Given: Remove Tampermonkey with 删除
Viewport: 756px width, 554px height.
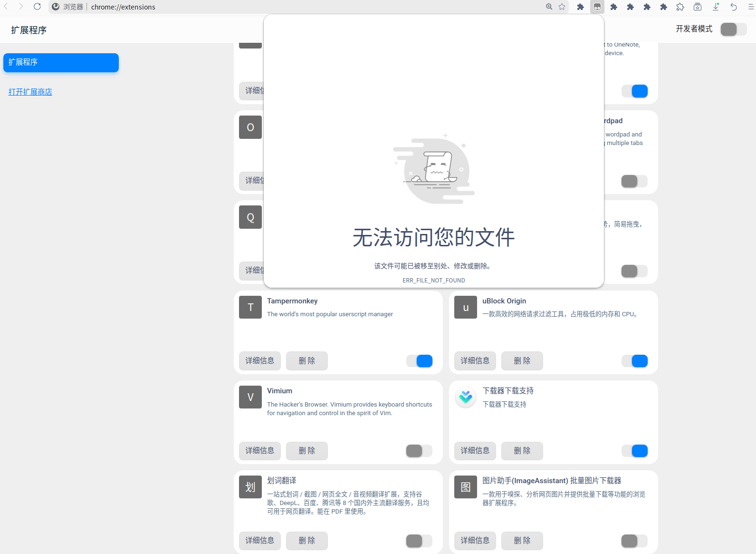Looking at the screenshot, I should (307, 361).
